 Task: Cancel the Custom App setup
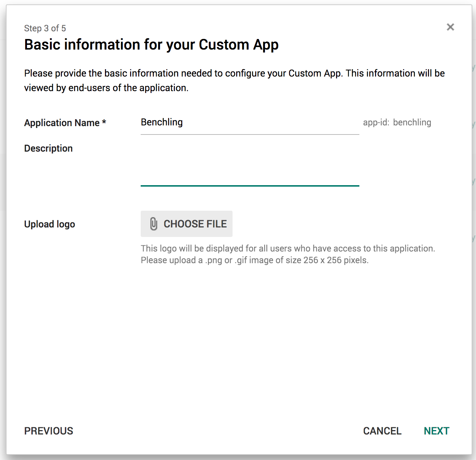pos(382,431)
